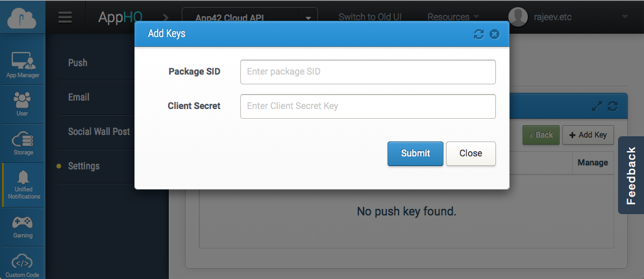Open Social Wall Post menu item
The image size is (644, 279).
pyautogui.click(x=99, y=132)
